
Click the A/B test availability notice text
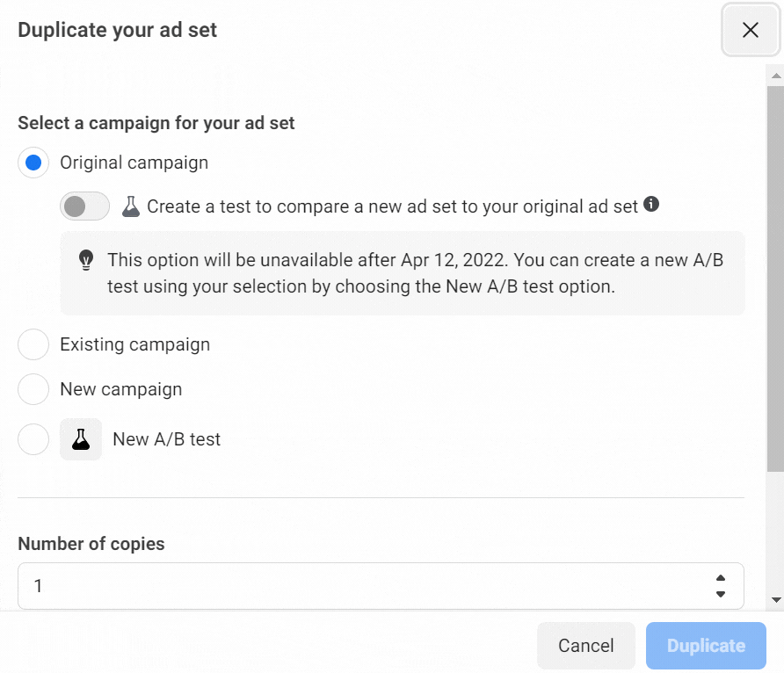pos(415,273)
